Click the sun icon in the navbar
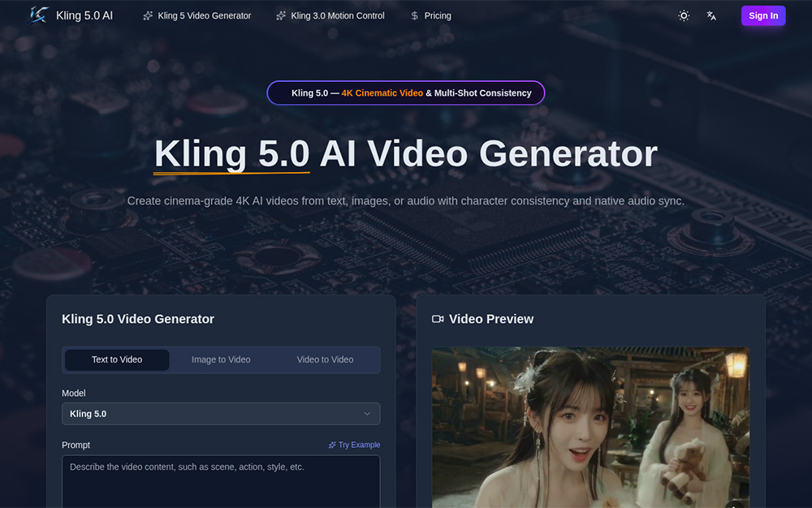 pyautogui.click(x=684, y=15)
